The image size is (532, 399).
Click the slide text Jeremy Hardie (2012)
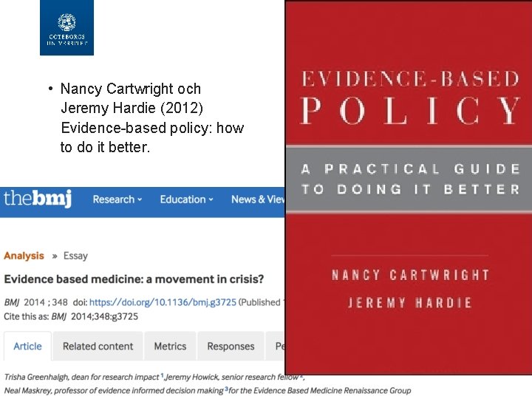[x=132, y=108]
